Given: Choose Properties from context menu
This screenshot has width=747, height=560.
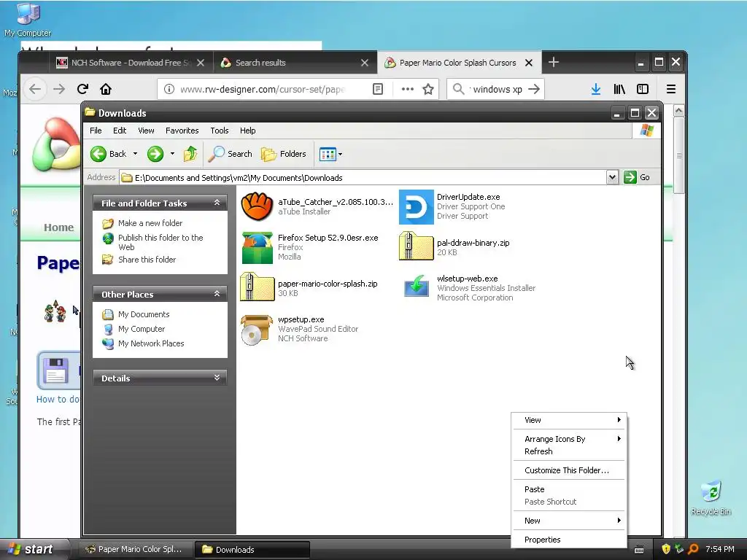Looking at the screenshot, I should (x=569, y=540).
